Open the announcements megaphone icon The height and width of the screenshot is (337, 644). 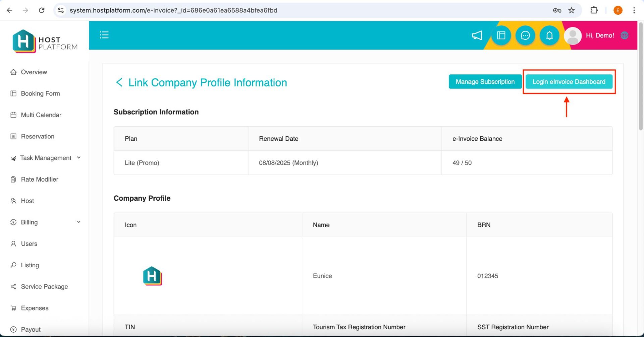pyautogui.click(x=477, y=35)
